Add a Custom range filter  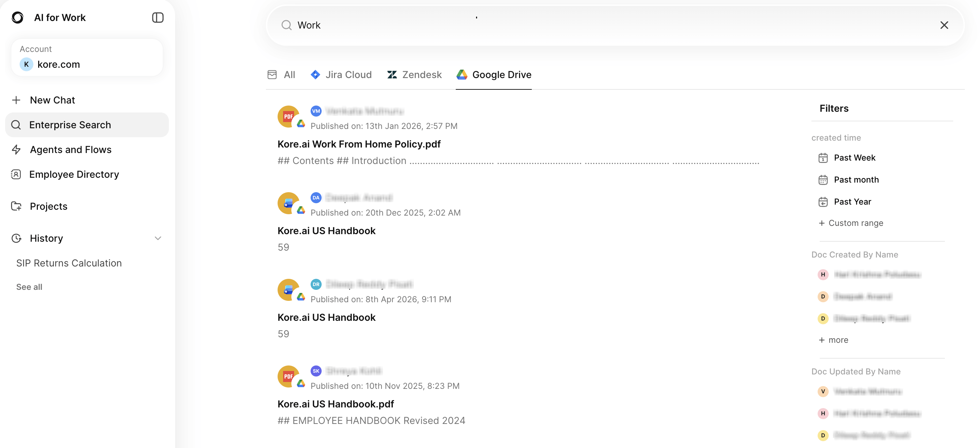851,223
